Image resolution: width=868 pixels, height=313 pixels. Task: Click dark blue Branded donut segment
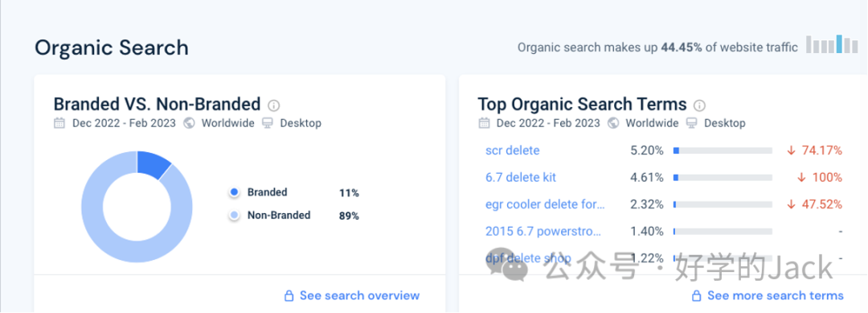pyautogui.click(x=153, y=163)
